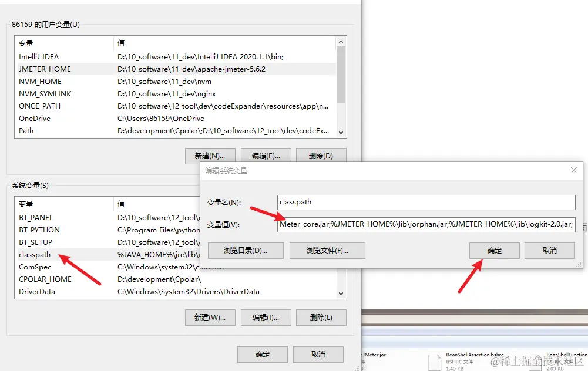
Task: Click 新建(N)... for user variables
Action: [210, 156]
